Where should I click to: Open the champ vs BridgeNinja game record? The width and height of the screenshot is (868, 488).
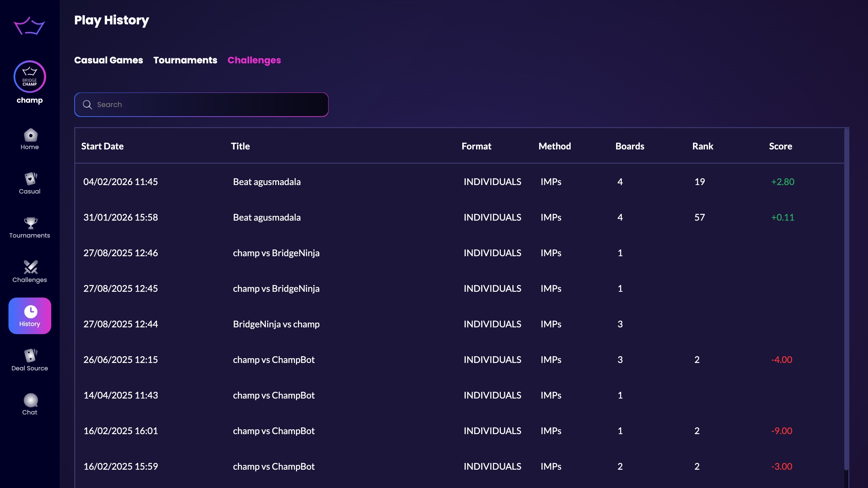tap(276, 253)
